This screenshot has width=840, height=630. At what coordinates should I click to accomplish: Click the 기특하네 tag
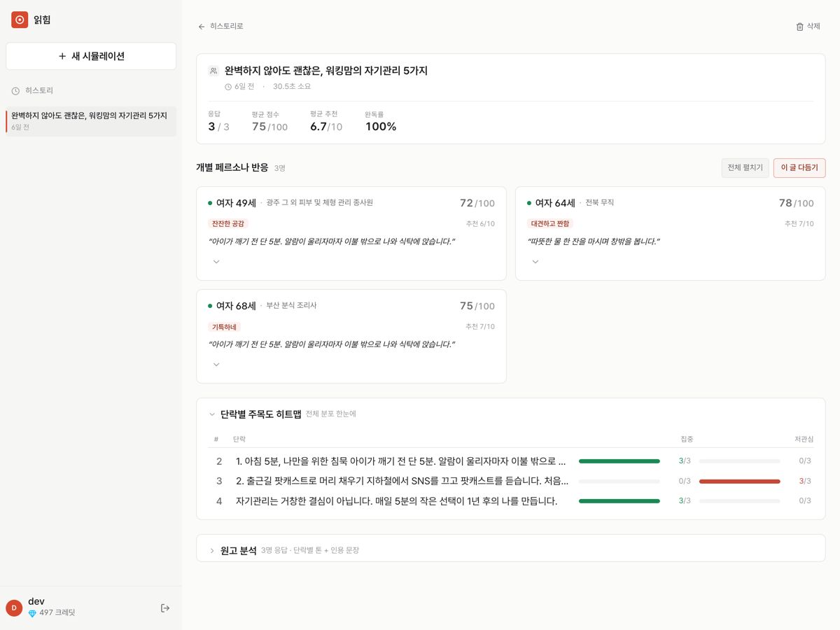pyautogui.click(x=224, y=327)
